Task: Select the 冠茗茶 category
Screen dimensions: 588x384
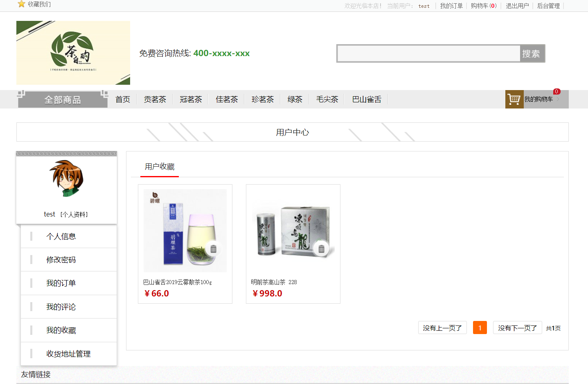Action: click(x=191, y=99)
